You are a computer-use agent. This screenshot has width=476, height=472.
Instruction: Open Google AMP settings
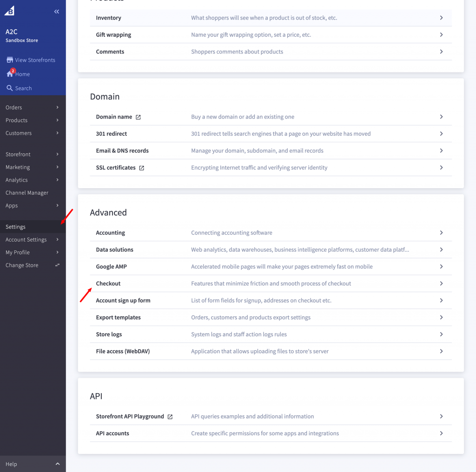(271, 267)
